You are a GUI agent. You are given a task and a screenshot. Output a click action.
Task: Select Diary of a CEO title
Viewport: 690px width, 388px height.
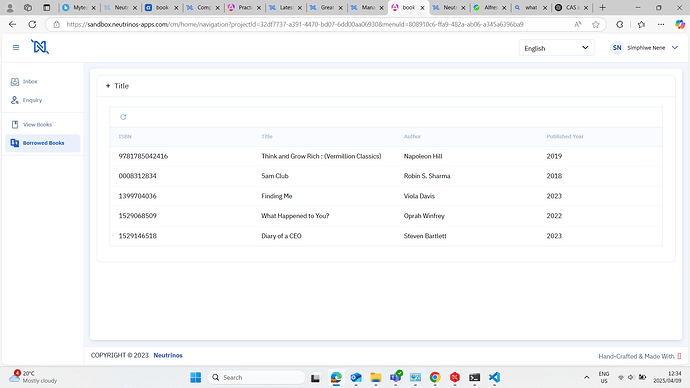[x=281, y=236]
